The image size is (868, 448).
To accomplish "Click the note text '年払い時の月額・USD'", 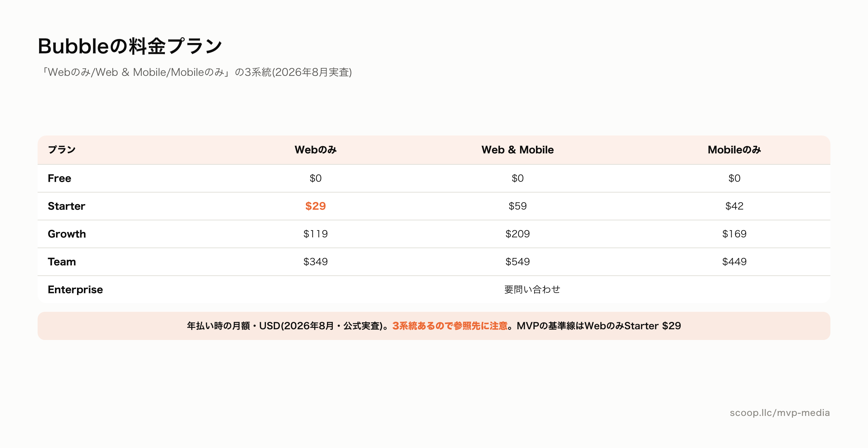I will [x=234, y=326].
